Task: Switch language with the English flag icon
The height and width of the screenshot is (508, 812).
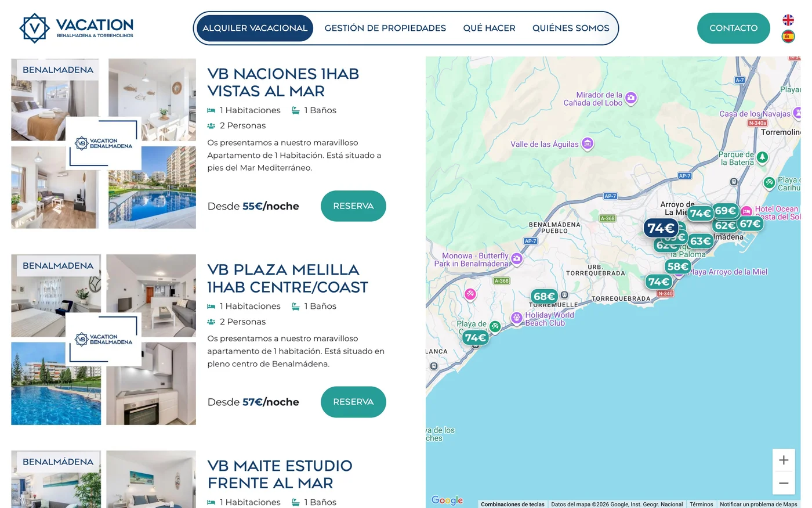Action: [788, 20]
